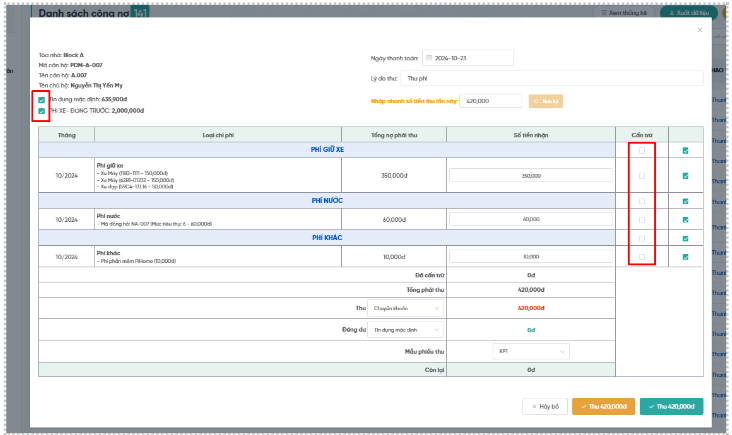The image size is (732, 435).
Task: Tick Cấn trừ checkbox in PHÍ NƯỚC header row
Action: (x=642, y=201)
